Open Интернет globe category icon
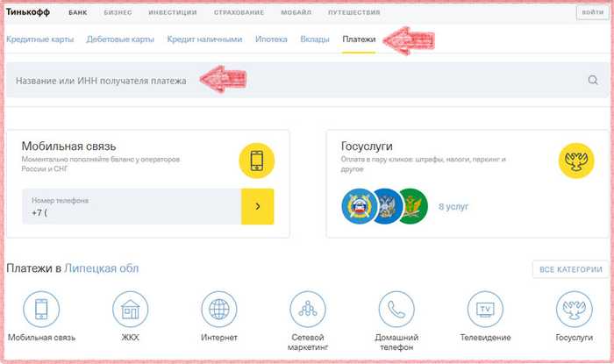This screenshot has width=614, height=364. [219, 309]
